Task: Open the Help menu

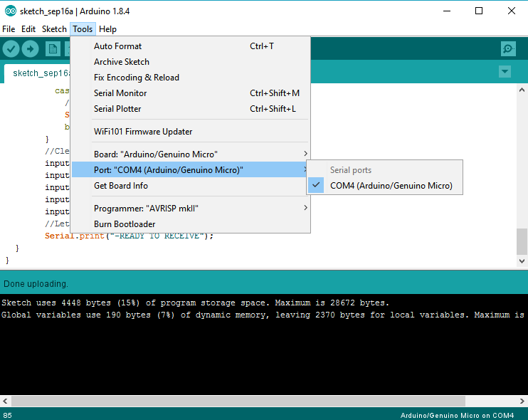Action: coord(107,29)
